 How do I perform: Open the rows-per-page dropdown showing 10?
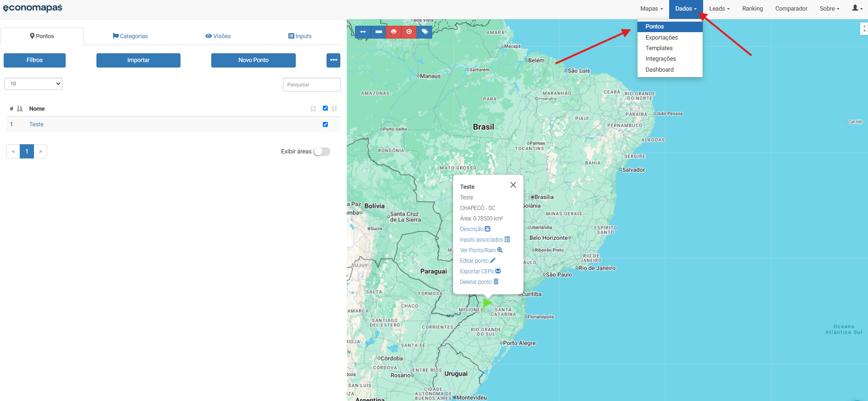tap(34, 84)
